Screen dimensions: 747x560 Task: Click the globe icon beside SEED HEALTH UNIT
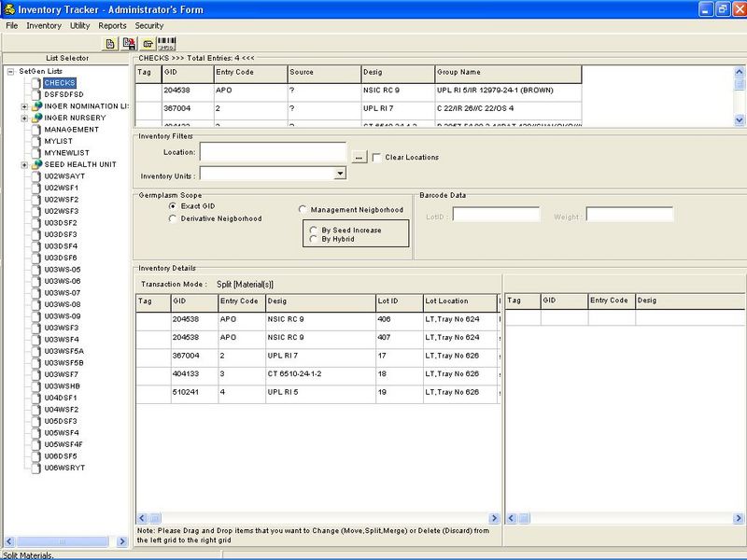coord(36,164)
